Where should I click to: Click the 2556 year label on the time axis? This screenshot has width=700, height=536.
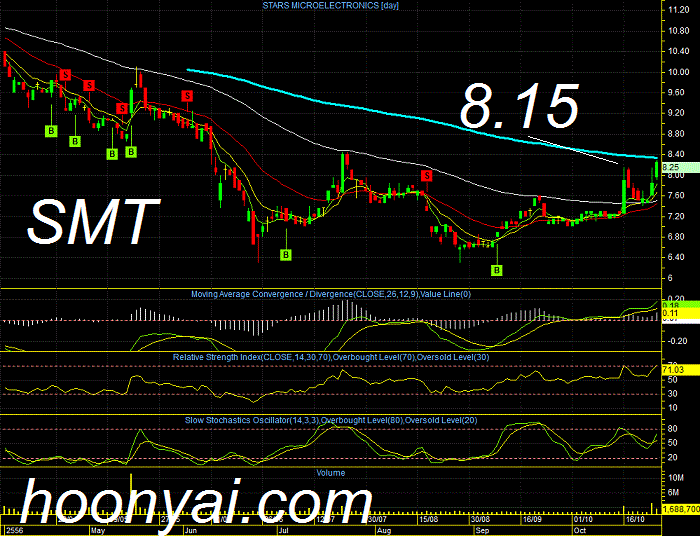tap(13, 531)
